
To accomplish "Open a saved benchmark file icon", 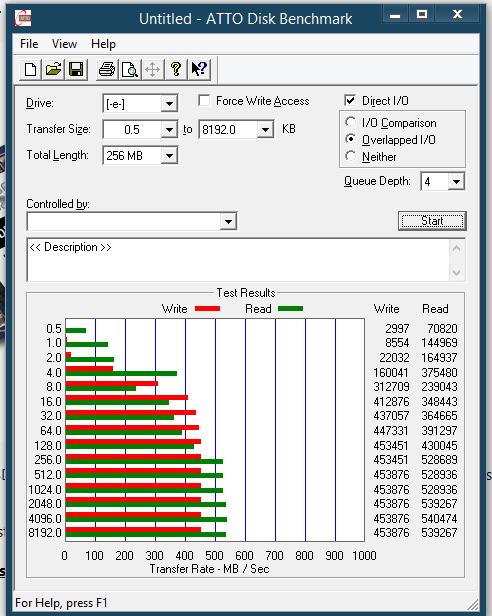I will click(x=53, y=70).
